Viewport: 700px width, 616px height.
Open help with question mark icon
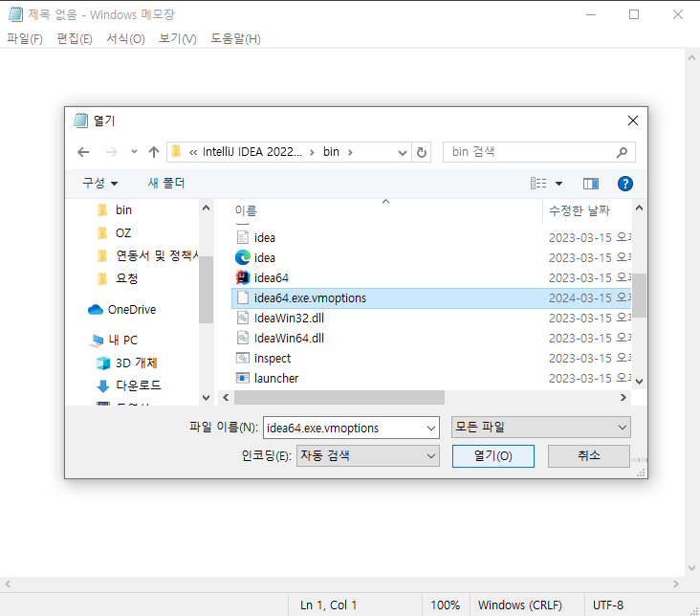click(625, 184)
